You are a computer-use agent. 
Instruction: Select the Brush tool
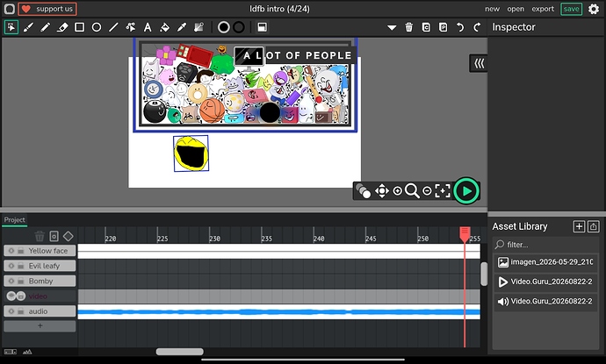28,27
